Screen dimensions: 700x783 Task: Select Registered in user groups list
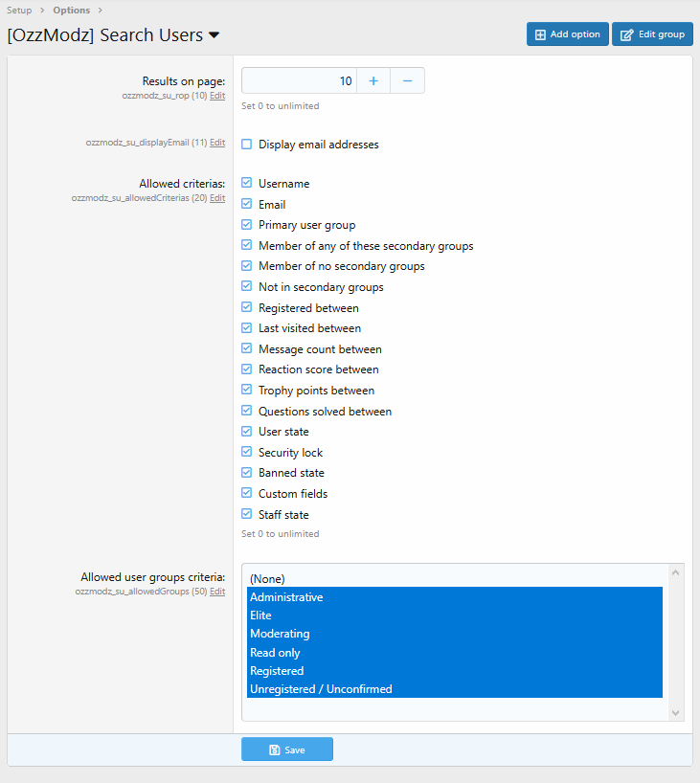pyautogui.click(x=455, y=671)
